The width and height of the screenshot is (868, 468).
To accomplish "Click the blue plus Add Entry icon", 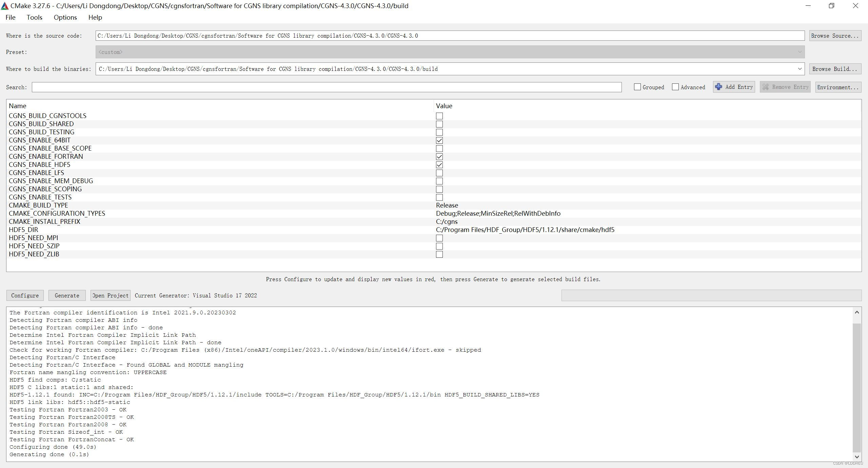I will 718,87.
